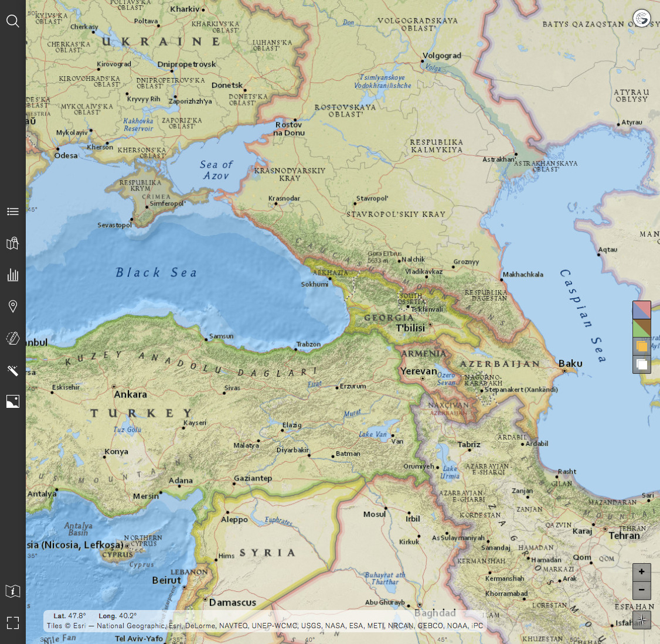Zoom in with the plus button
This screenshot has width=660, height=644.
point(641,572)
